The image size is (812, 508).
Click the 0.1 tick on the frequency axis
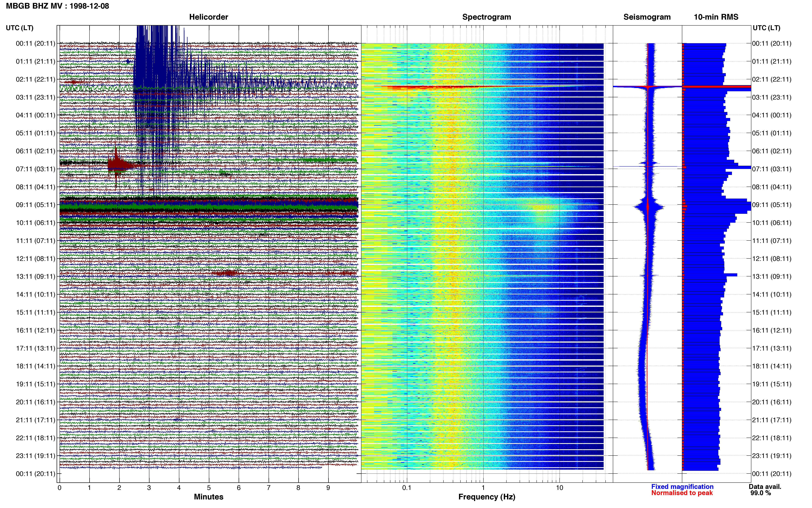[407, 488]
